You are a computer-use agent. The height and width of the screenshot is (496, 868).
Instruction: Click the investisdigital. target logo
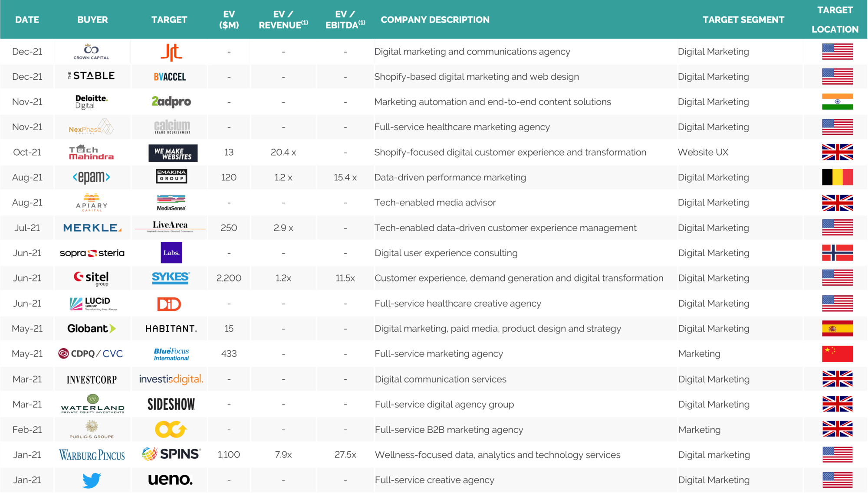(x=171, y=379)
